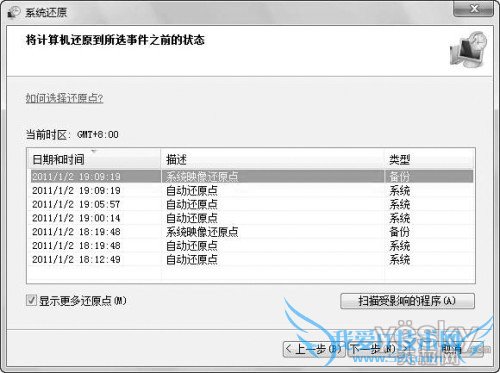The image size is (500, 373).
Task: Close the 系统还原 dialog window
Action: [x=473, y=9]
